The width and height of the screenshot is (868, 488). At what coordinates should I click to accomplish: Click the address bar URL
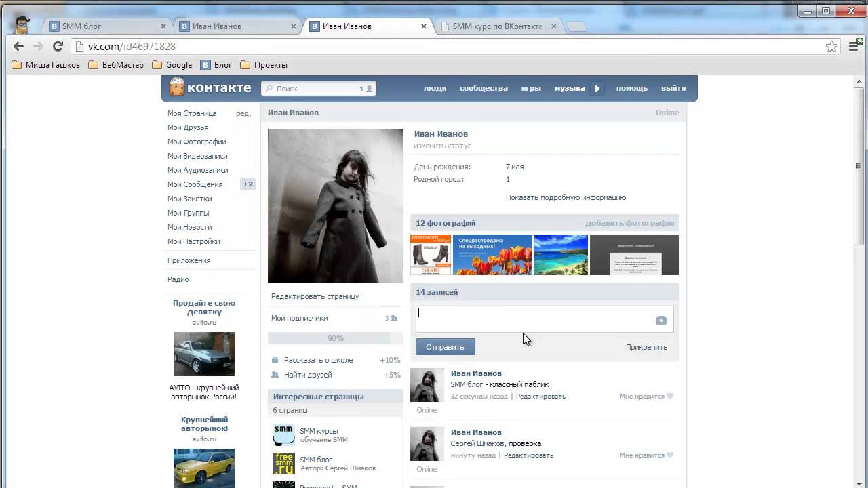pyautogui.click(x=132, y=47)
